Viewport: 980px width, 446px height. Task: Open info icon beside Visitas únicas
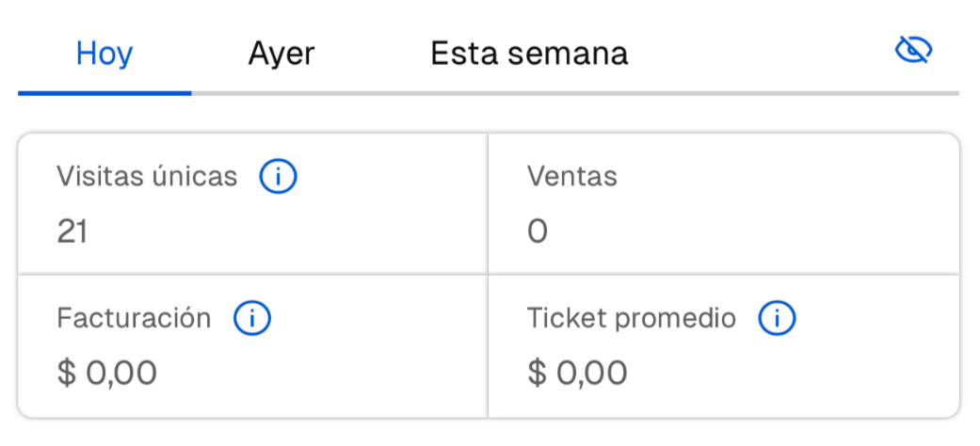click(x=279, y=176)
